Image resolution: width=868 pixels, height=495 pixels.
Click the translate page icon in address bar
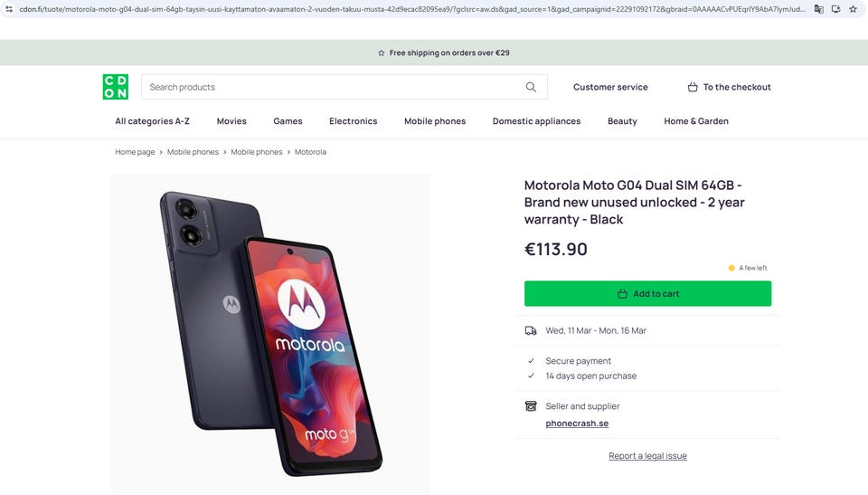pyautogui.click(x=818, y=9)
